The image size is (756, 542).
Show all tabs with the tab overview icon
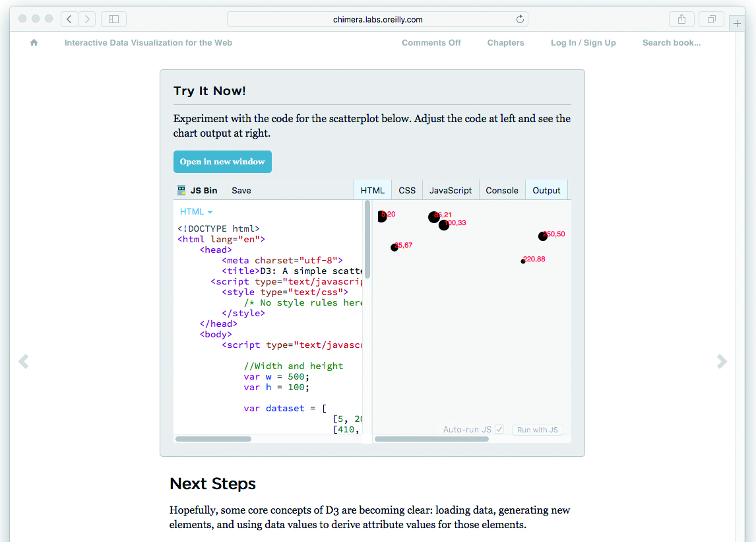coord(712,19)
